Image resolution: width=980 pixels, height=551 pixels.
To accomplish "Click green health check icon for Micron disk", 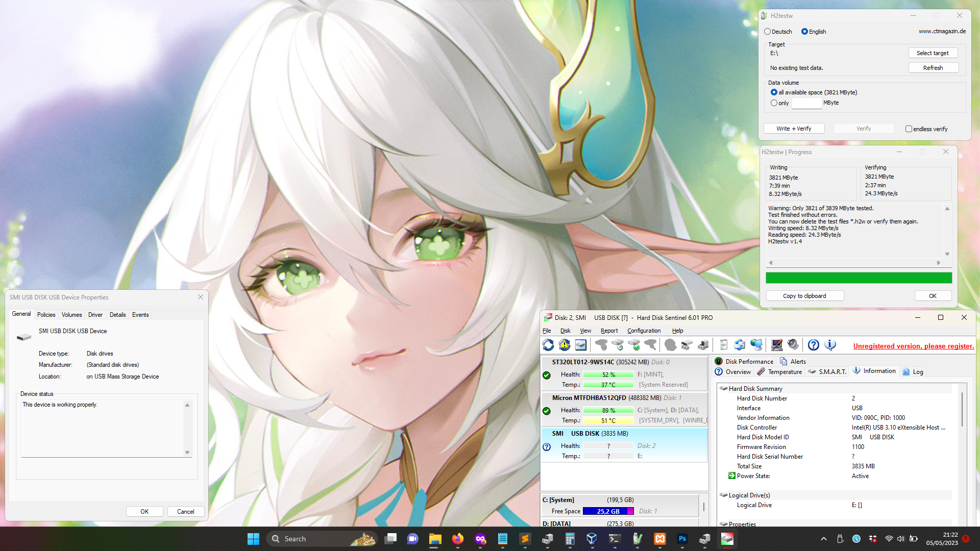I will tap(547, 411).
